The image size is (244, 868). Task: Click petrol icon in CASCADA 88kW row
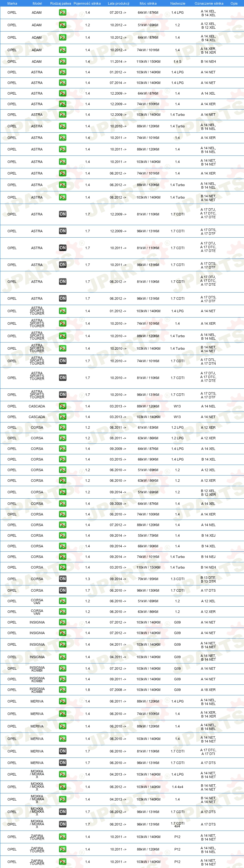pos(63,406)
